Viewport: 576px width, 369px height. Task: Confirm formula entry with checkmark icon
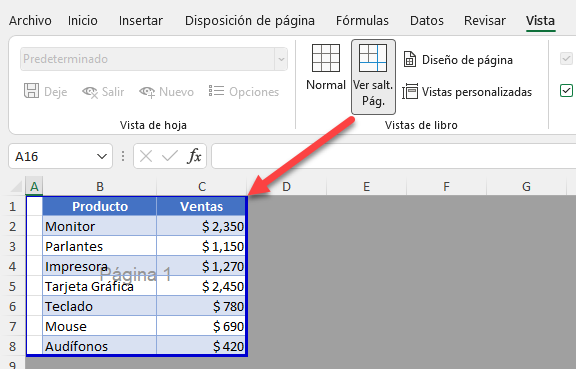click(x=170, y=156)
